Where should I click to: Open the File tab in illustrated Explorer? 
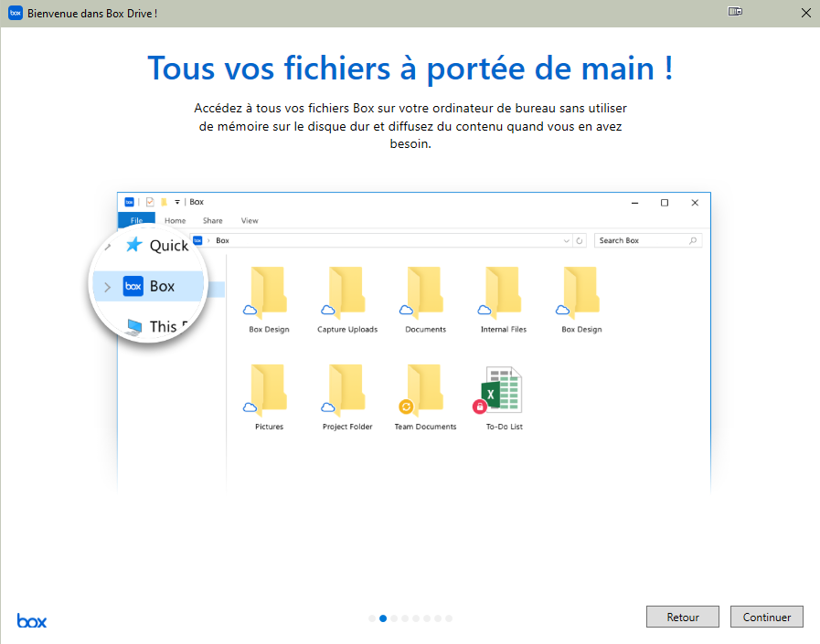click(136, 220)
